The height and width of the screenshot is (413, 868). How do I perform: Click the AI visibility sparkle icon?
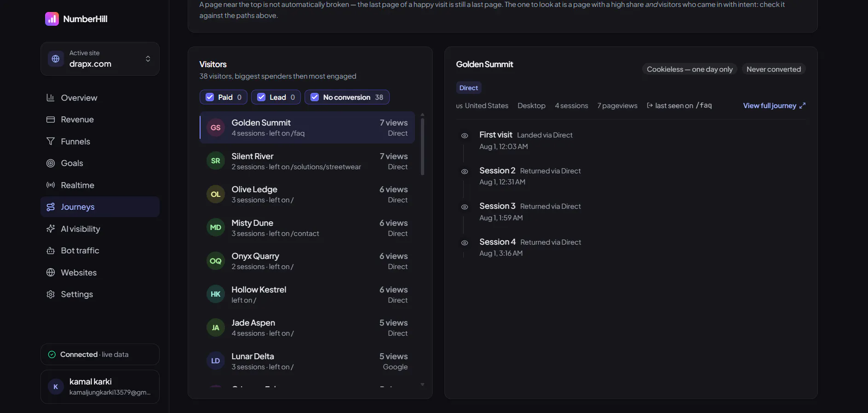point(51,229)
